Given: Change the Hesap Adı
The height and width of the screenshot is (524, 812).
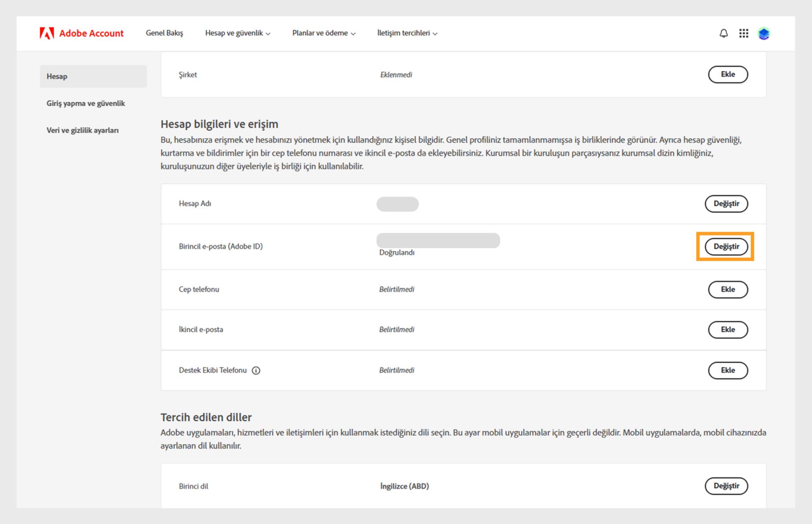Looking at the screenshot, I should click(726, 204).
